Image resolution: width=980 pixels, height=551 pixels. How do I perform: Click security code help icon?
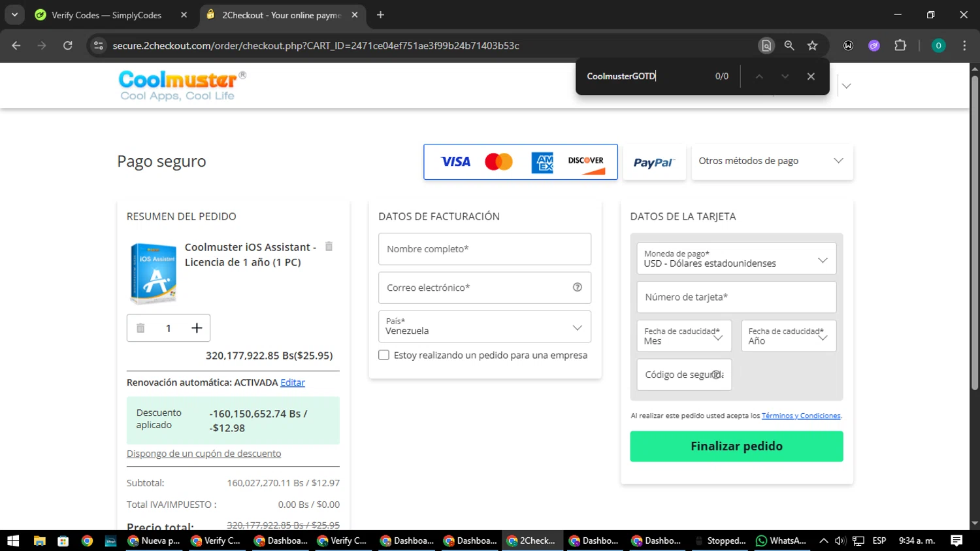click(x=717, y=375)
